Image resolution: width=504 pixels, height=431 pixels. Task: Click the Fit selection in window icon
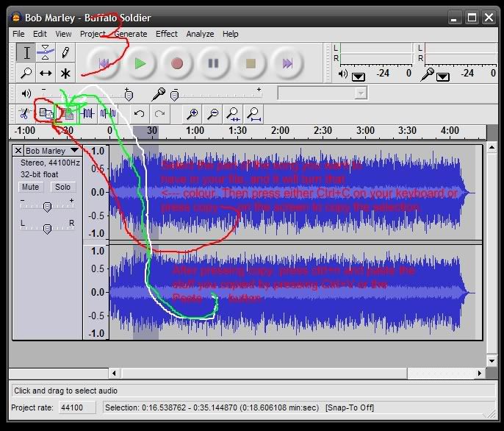coord(233,113)
